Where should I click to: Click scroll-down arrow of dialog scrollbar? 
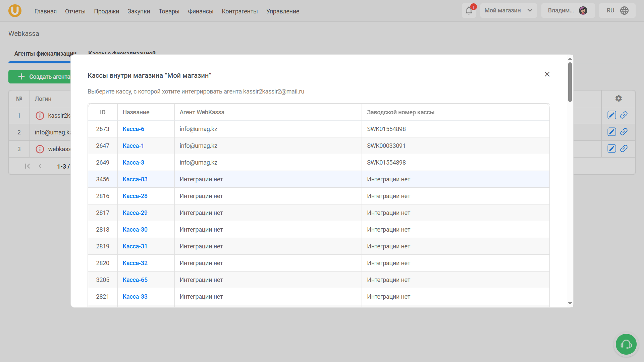tap(570, 303)
